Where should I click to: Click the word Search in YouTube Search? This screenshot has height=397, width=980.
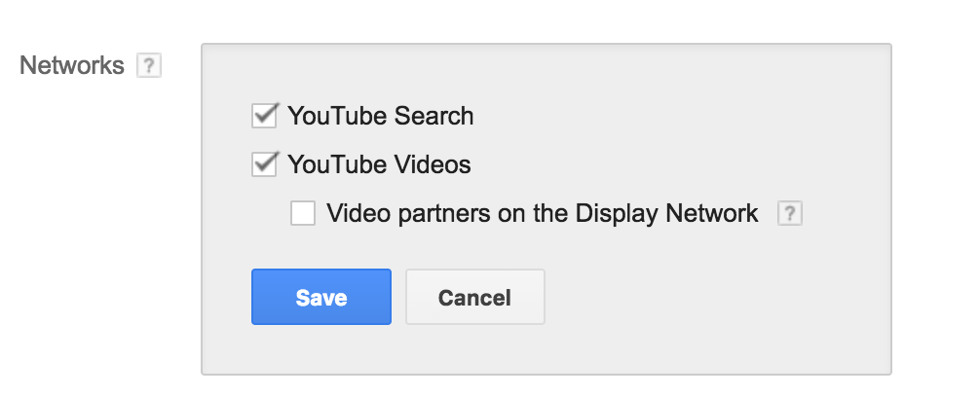tap(433, 116)
